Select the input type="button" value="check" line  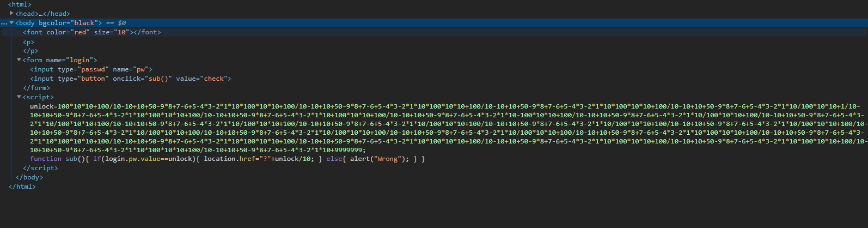click(131, 79)
